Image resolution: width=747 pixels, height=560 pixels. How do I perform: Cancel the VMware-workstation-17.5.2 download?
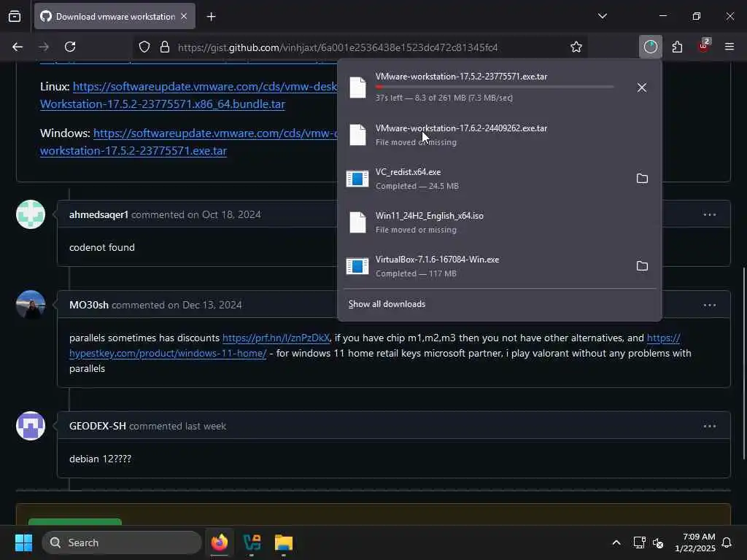[x=642, y=87]
